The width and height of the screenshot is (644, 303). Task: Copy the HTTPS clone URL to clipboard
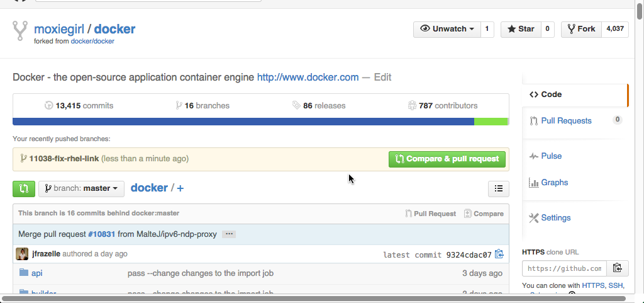click(617, 268)
